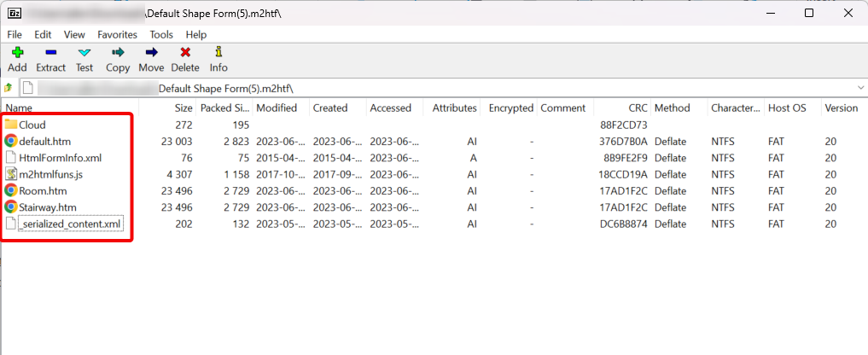Click the Extract toolbar icon

[x=51, y=53]
